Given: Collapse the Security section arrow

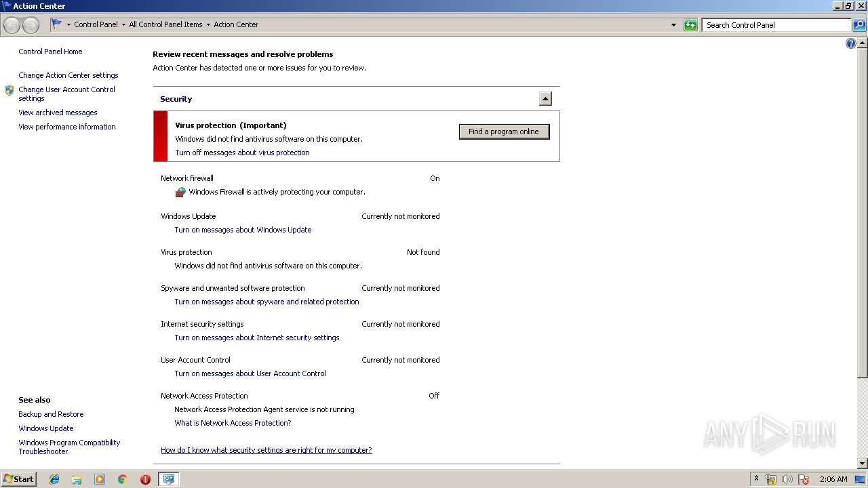Looking at the screenshot, I should [545, 99].
